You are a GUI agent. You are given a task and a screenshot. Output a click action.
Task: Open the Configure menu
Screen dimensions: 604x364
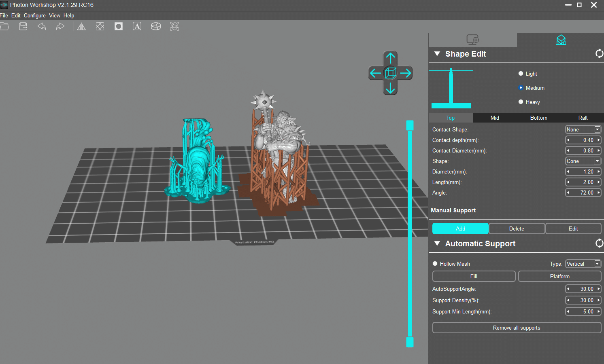34,15
